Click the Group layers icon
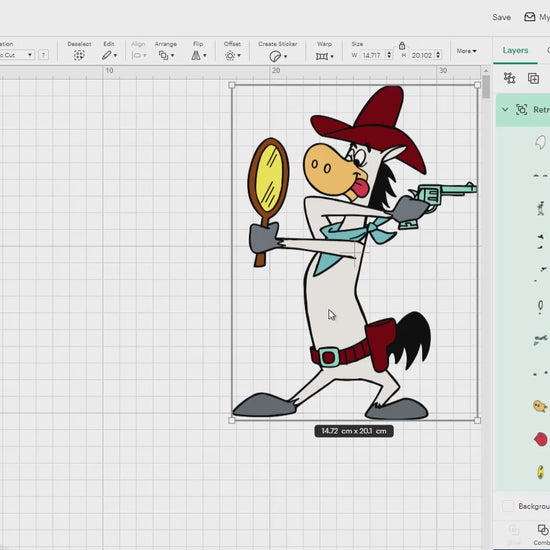The height and width of the screenshot is (550, 550). [x=509, y=78]
